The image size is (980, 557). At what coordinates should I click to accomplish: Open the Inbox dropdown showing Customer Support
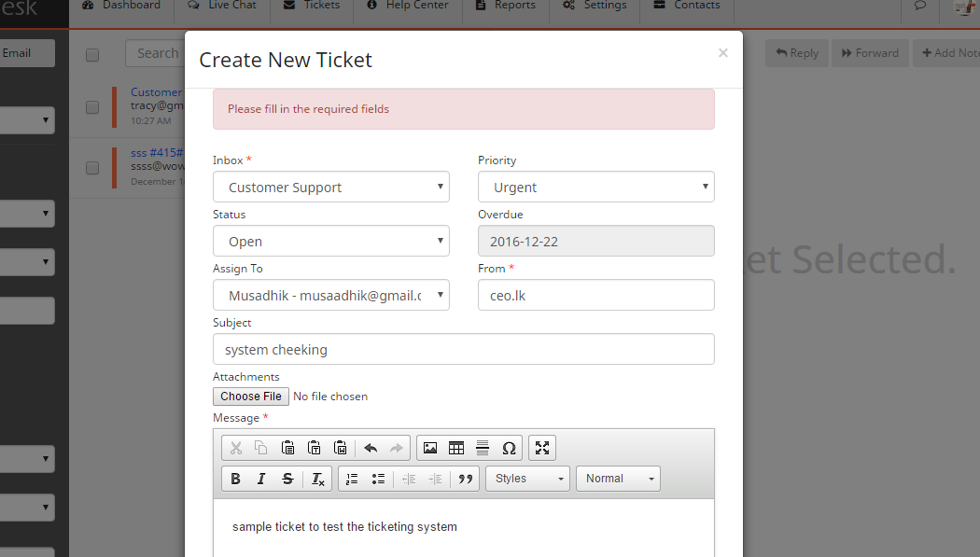[331, 187]
